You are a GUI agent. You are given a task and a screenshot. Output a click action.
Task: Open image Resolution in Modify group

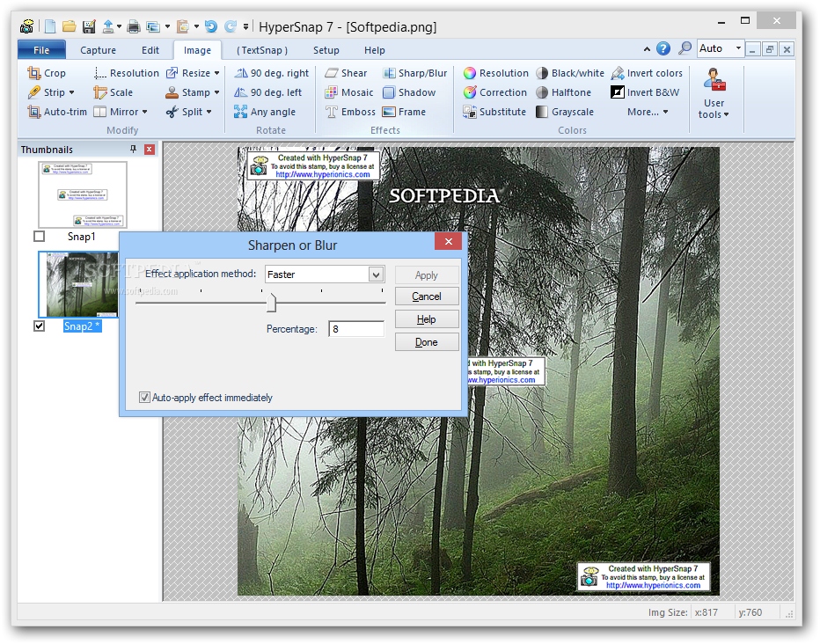126,73
